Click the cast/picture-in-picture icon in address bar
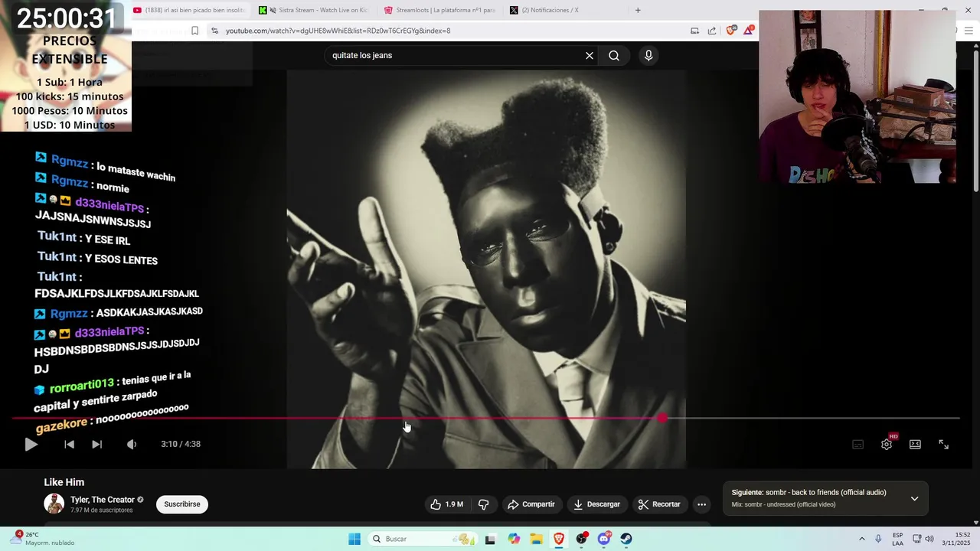 (x=694, y=31)
